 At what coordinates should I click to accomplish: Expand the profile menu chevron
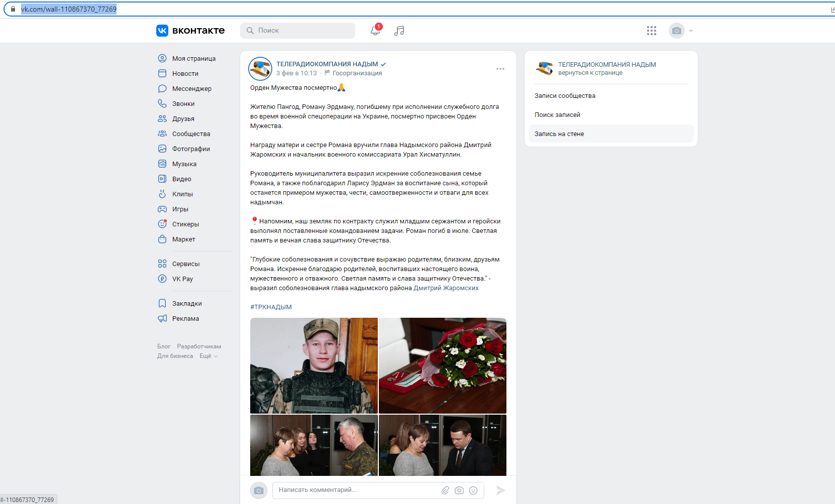[x=691, y=31]
